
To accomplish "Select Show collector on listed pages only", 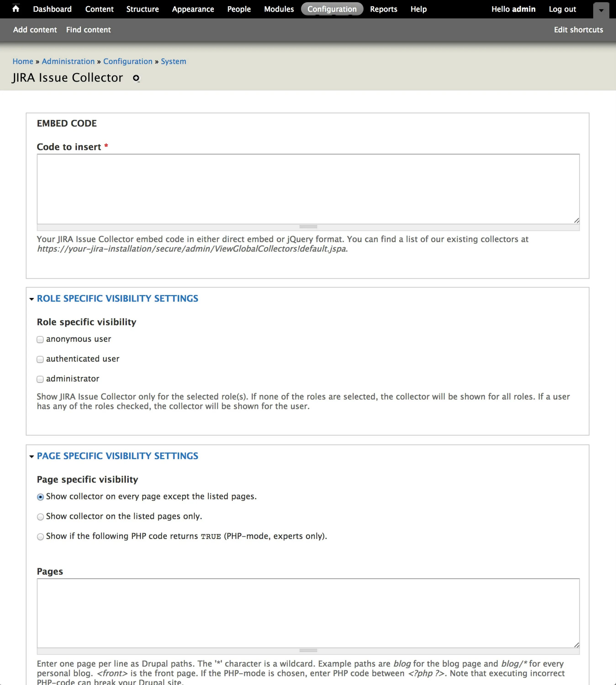I will pyautogui.click(x=40, y=516).
